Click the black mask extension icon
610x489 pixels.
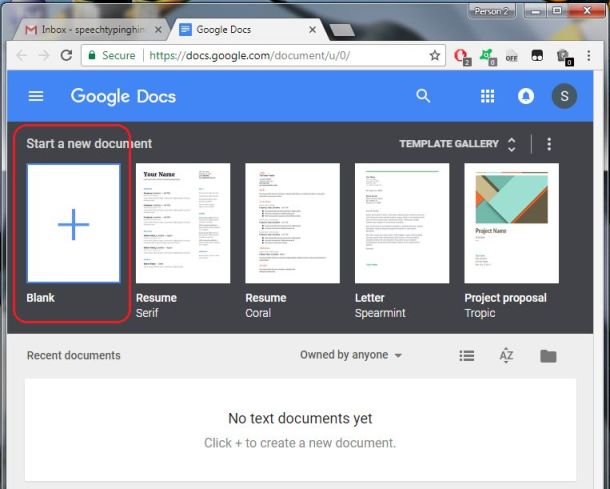point(537,56)
